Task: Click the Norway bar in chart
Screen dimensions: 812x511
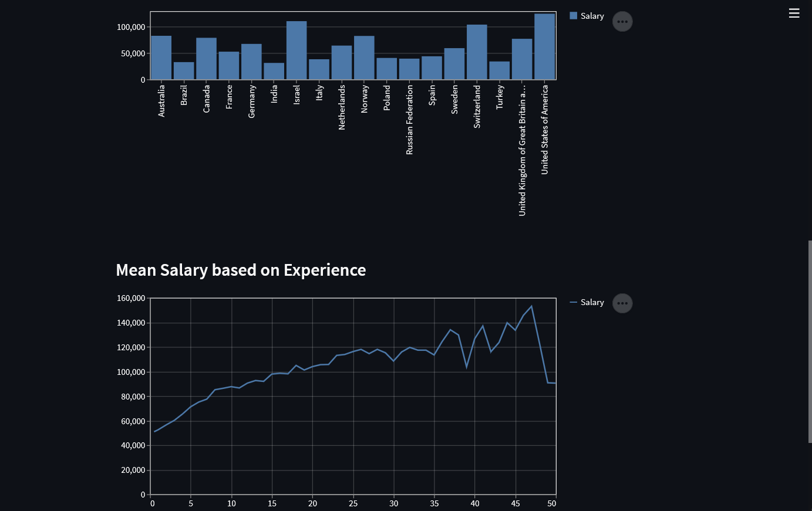Action: coord(364,57)
